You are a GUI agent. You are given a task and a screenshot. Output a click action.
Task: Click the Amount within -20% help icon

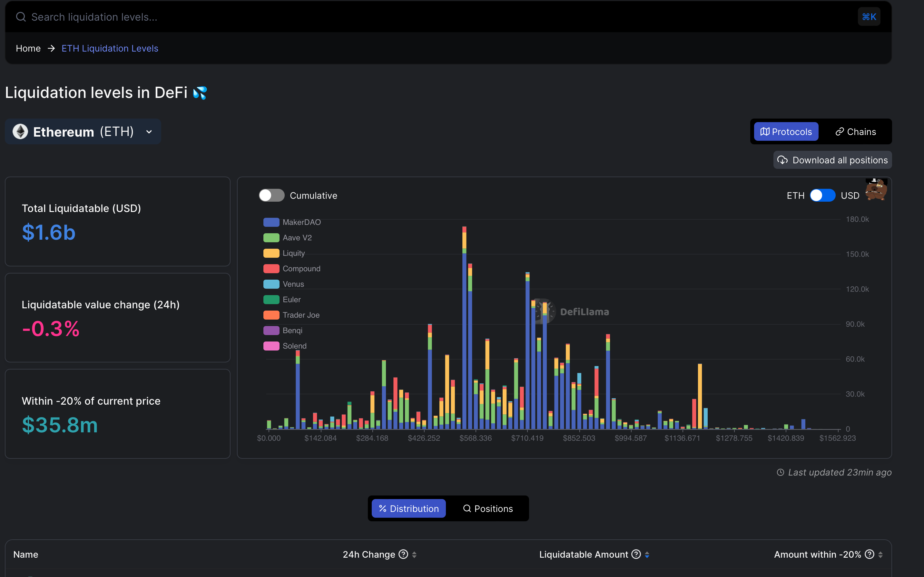pos(870,554)
